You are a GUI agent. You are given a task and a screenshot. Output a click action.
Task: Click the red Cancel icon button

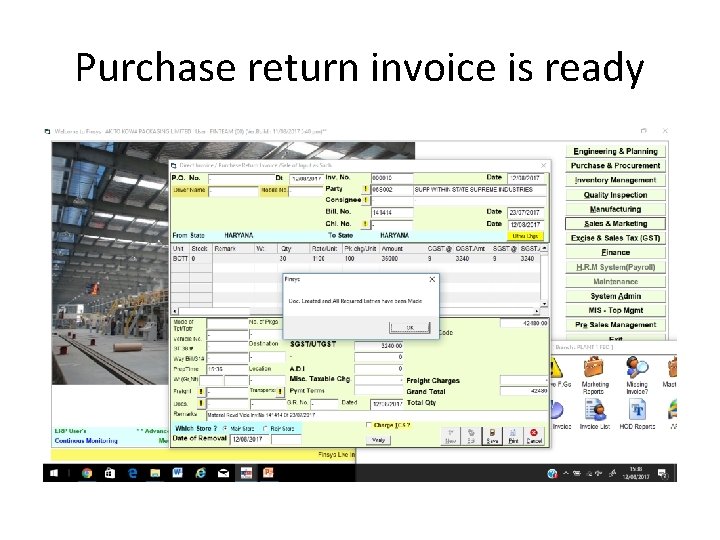tap(534, 436)
